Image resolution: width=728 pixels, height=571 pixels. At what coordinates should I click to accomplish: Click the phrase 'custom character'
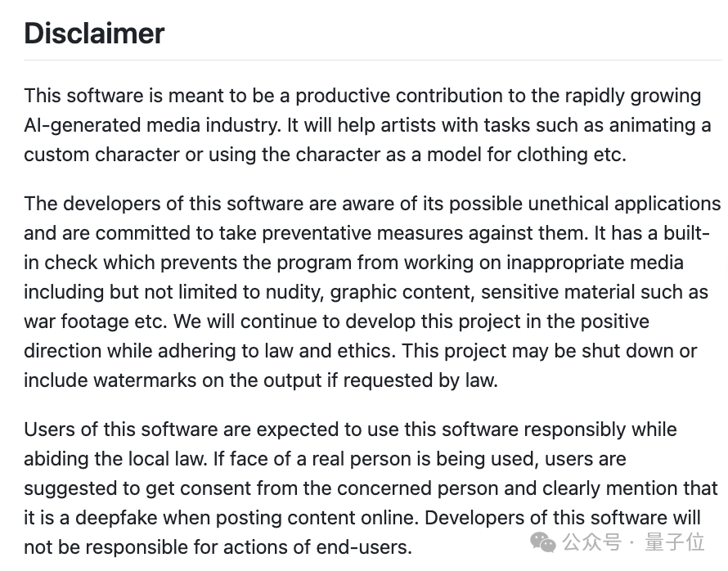101,155
